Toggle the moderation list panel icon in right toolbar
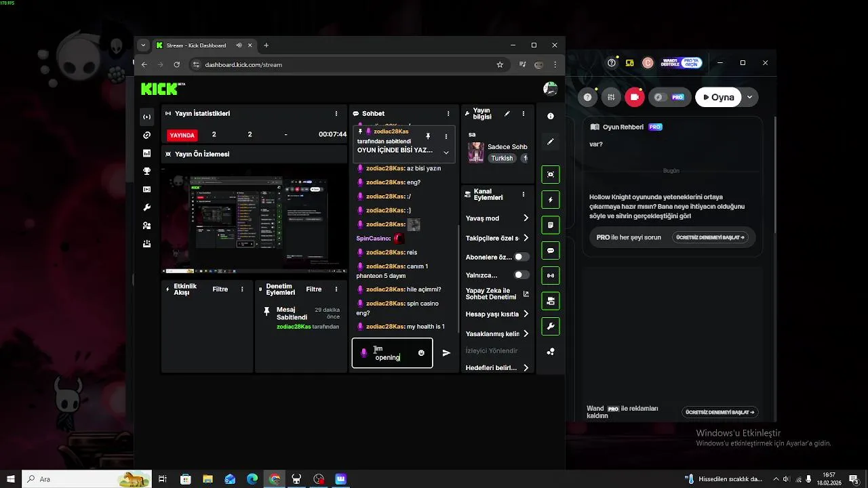868x488 pixels. click(x=551, y=225)
